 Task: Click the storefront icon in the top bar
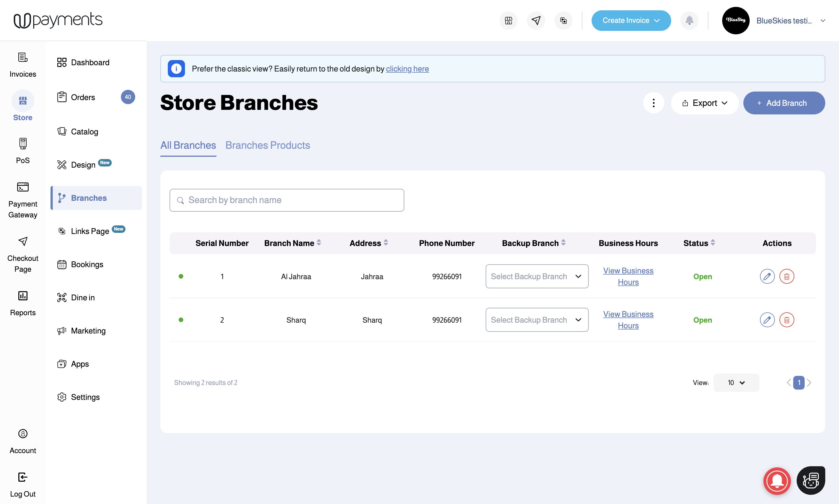click(508, 20)
